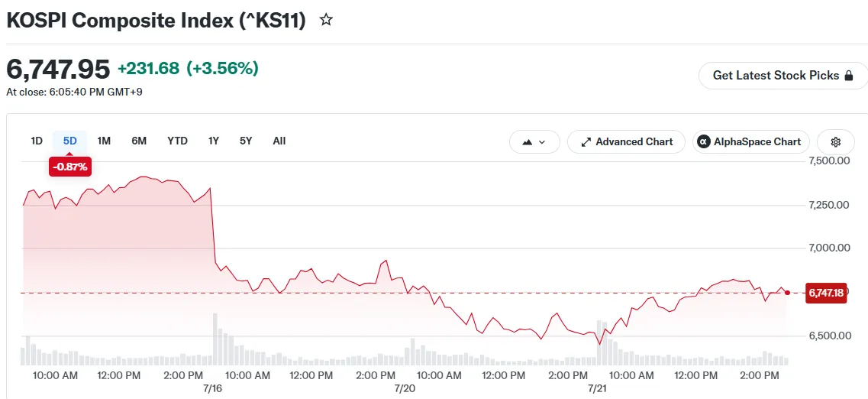868x399 pixels.
Task: Click the (+3.56%) percent change
Action: click(223, 69)
